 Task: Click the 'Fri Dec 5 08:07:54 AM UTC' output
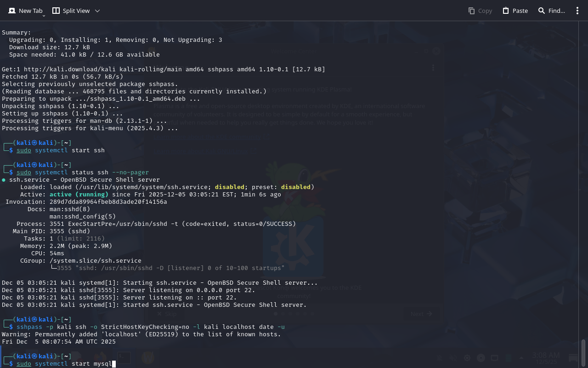coord(59,342)
